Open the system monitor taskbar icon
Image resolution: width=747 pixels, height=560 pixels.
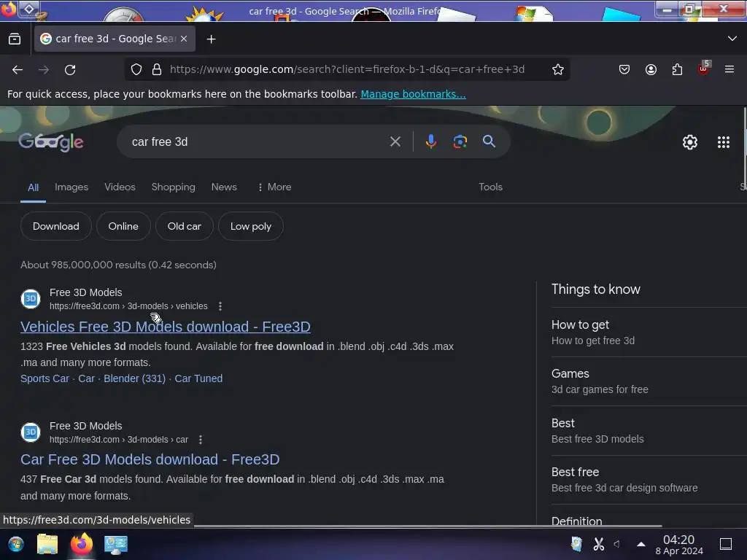(116, 544)
